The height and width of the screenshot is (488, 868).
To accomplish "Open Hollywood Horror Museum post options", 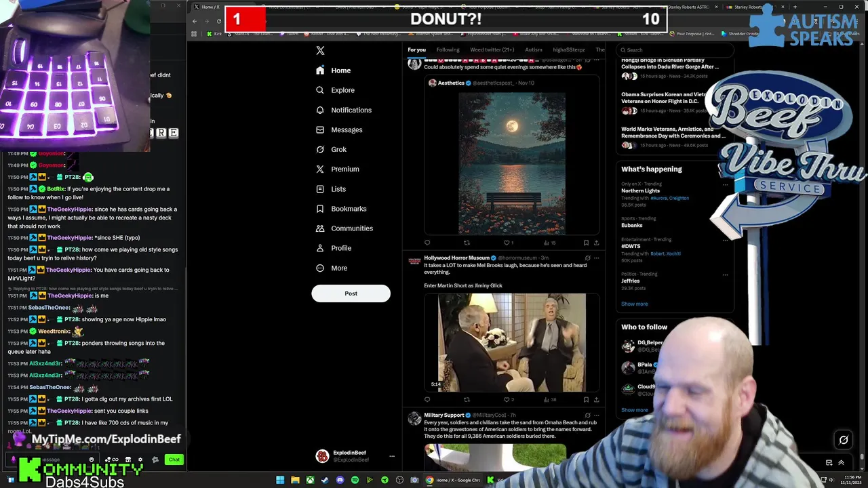I will click(596, 258).
